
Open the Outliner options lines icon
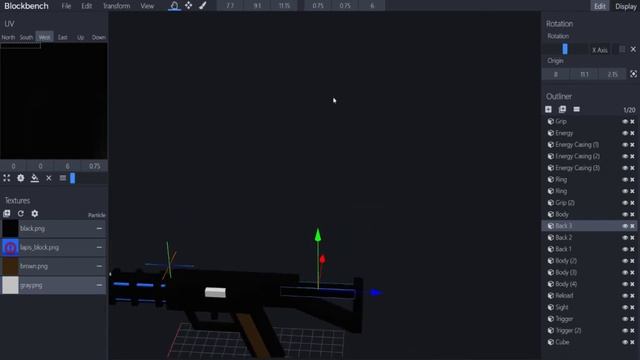[x=576, y=109]
